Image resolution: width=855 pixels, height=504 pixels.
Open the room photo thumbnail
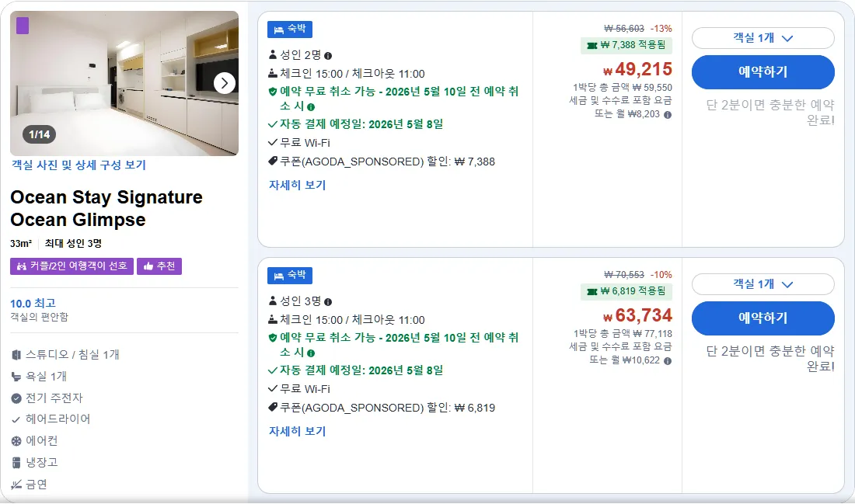tap(124, 83)
